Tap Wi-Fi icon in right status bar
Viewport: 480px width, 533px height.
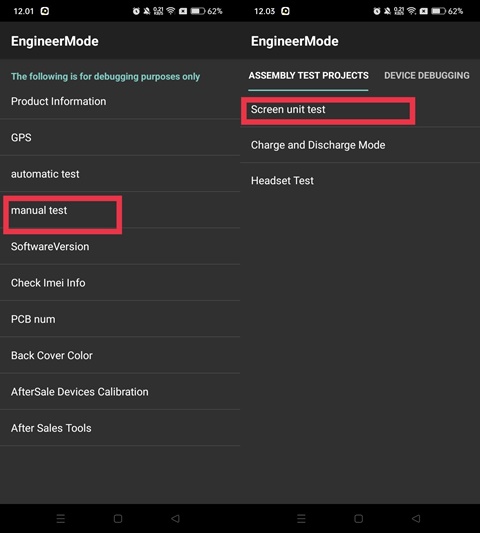411,11
